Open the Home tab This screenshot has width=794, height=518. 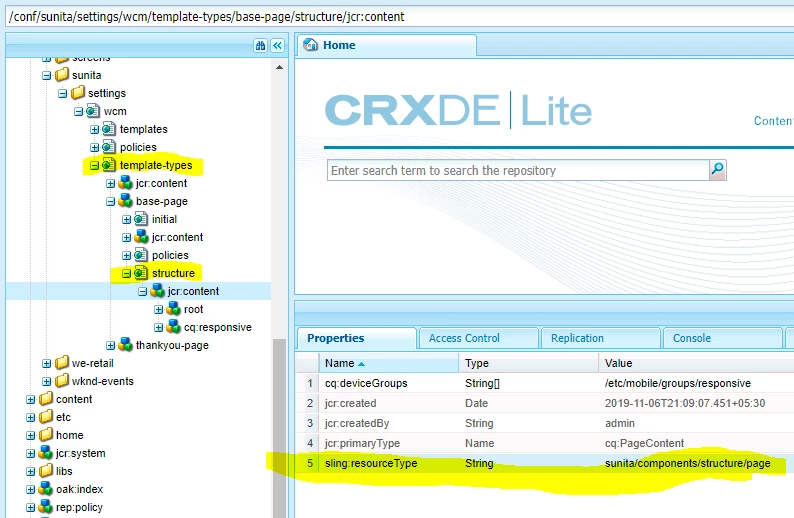coord(386,45)
